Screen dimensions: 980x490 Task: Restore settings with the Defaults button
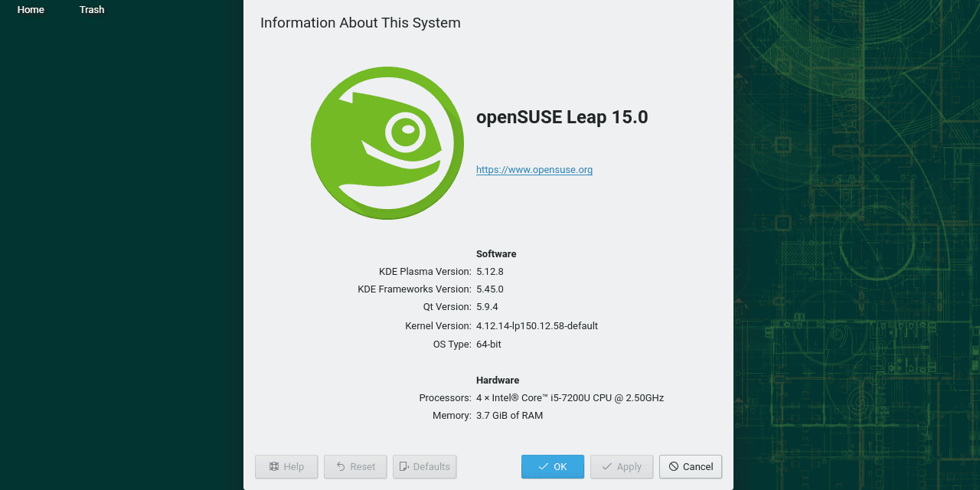(x=425, y=466)
